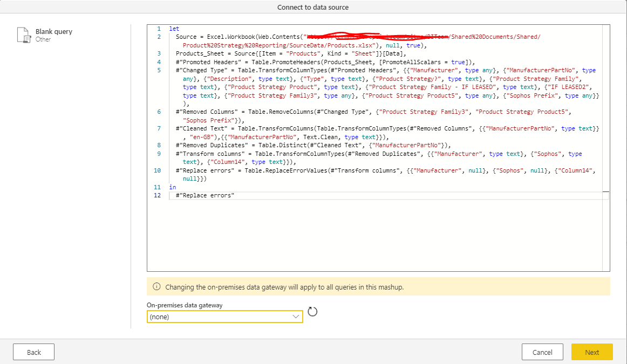Image resolution: width=627 pixels, height=364 pixels.
Task: Click the Products_Sheet line in the editor
Action: pos(291,53)
